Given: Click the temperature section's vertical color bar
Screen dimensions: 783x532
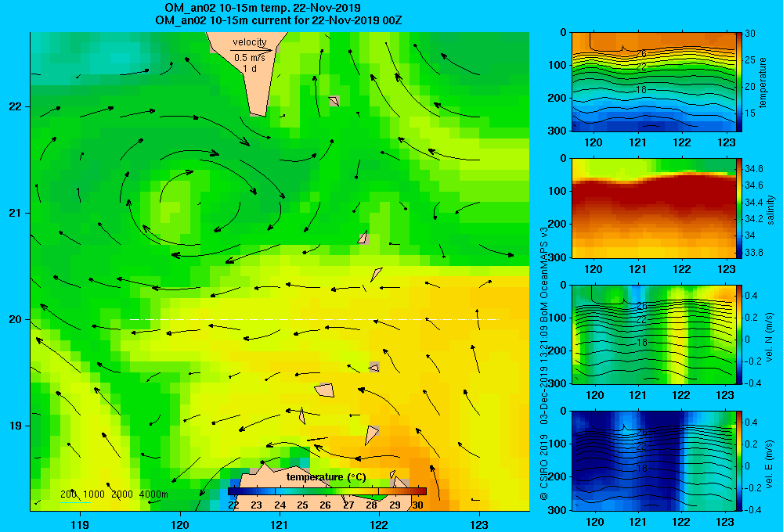Looking at the screenshot, I should click(x=739, y=82).
